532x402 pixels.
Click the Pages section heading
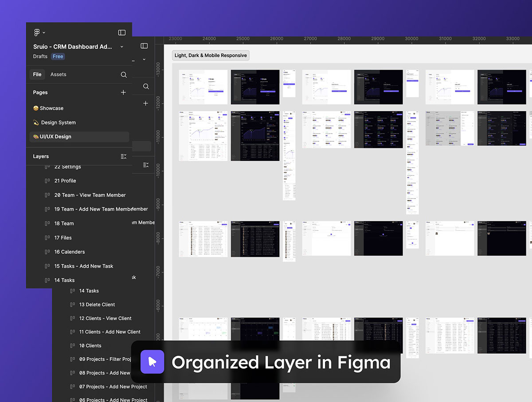pyautogui.click(x=40, y=92)
